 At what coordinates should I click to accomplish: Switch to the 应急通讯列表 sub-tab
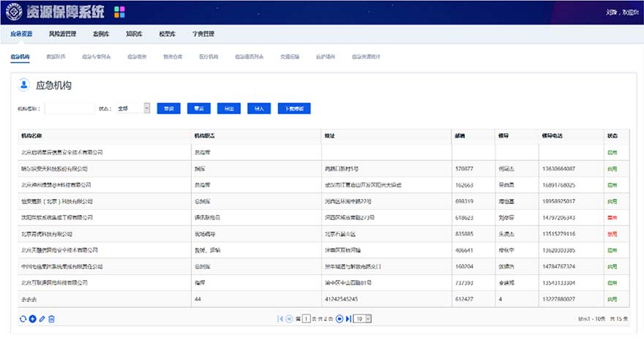250,56
